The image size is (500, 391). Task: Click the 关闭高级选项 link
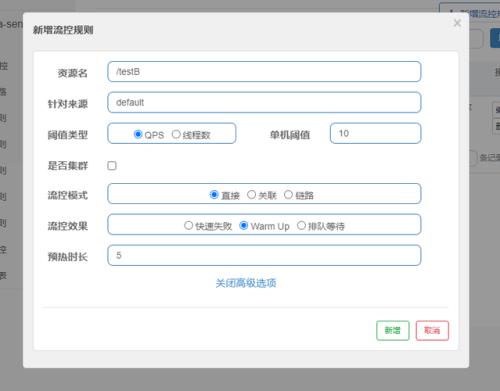coord(246,283)
